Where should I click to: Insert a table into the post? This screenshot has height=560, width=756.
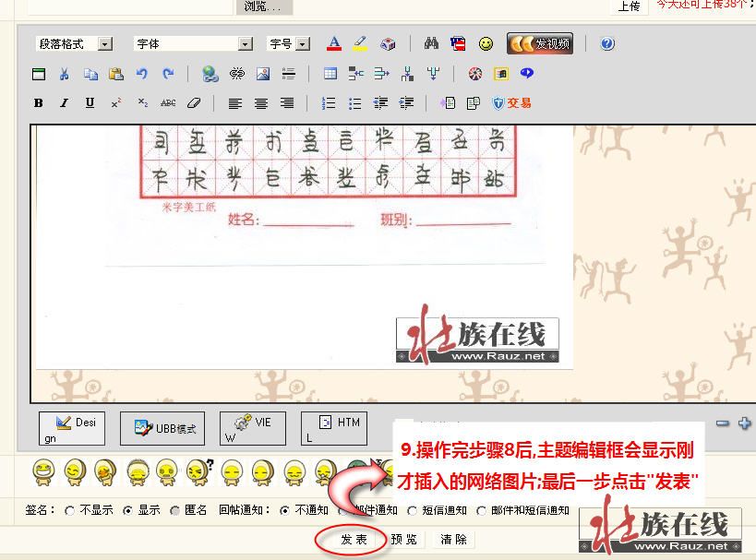pos(330,74)
